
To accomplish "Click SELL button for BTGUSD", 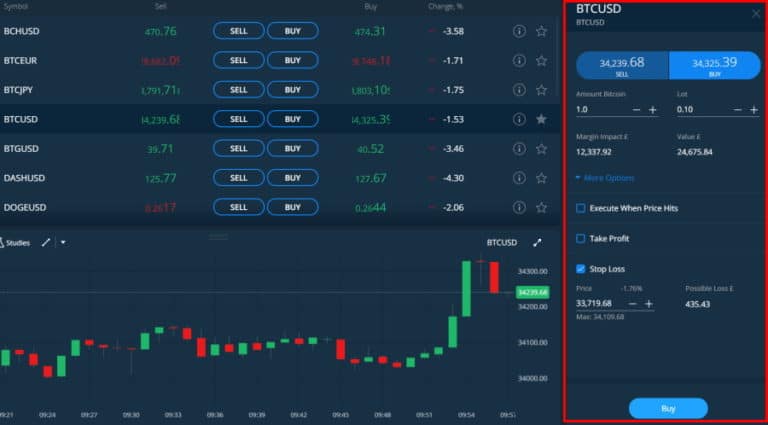I will pyautogui.click(x=239, y=148).
